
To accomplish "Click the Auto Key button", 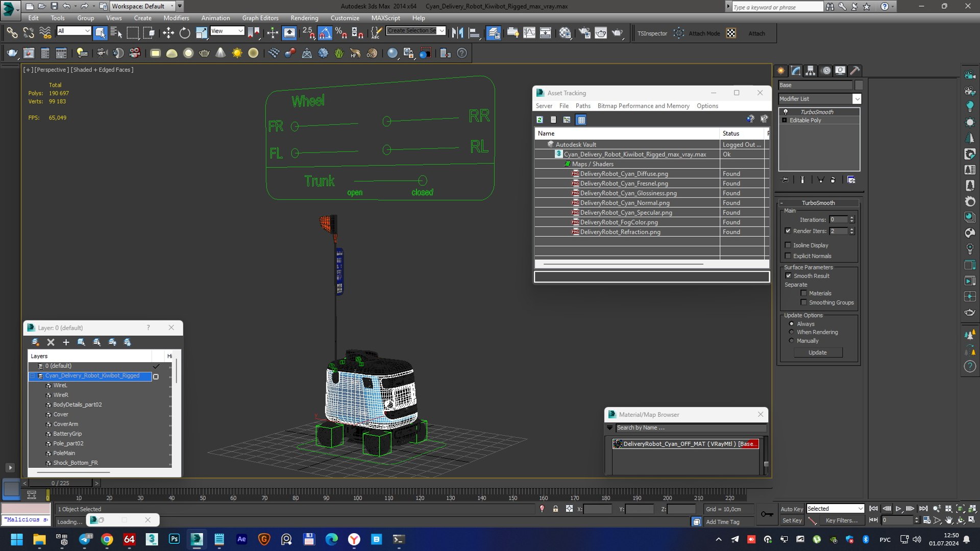I will point(792,509).
